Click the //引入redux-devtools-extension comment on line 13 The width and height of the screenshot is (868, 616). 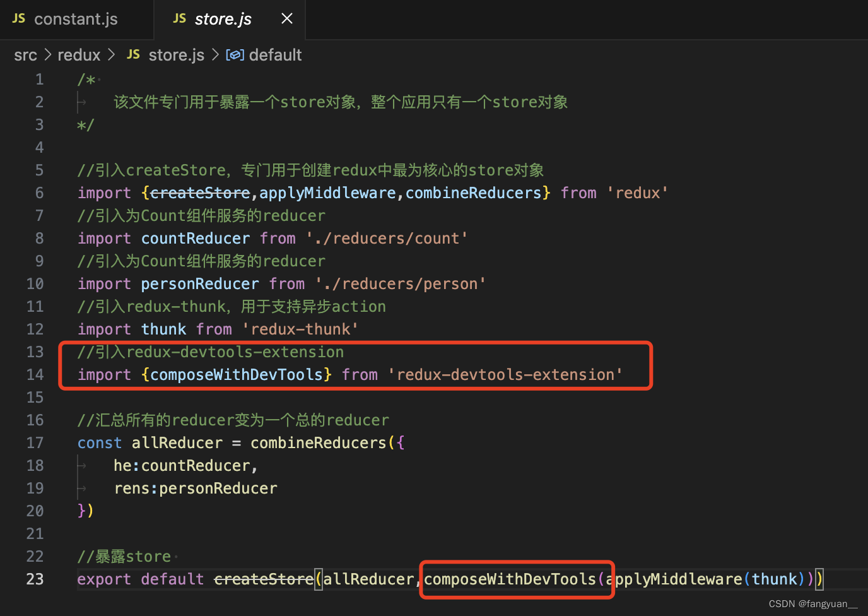point(211,352)
